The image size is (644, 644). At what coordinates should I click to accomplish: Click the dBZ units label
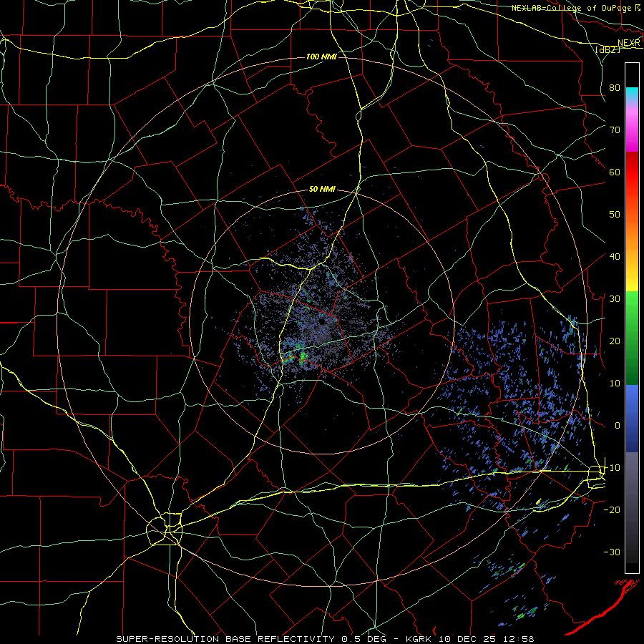[608, 50]
